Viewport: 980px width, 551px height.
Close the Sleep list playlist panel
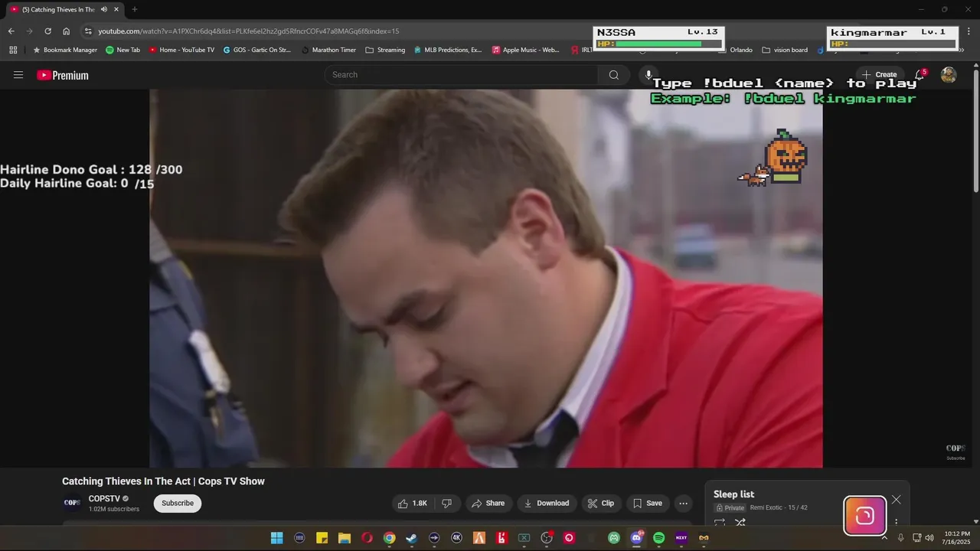(x=896, y=500)
